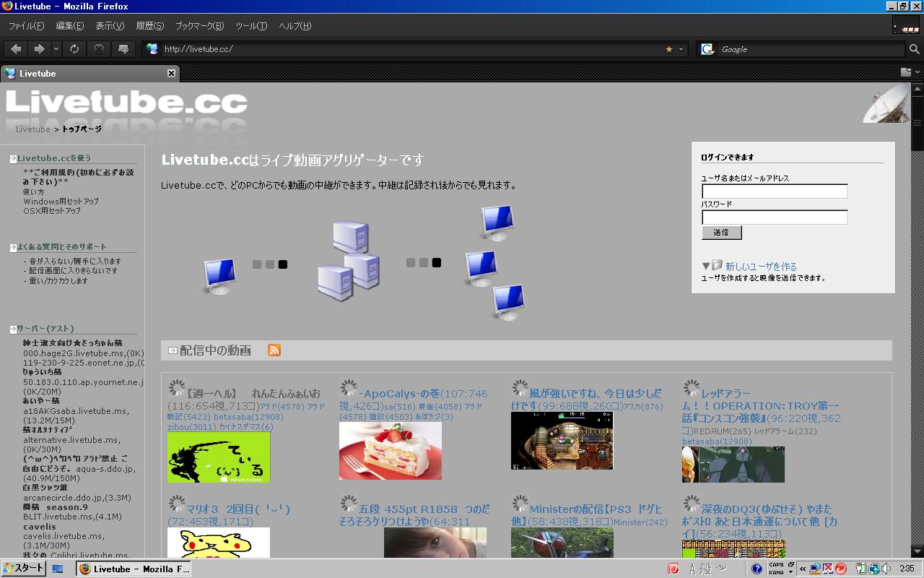Open the 使い方 link in sidebar
Screen dimensions: 924x578
33,192
